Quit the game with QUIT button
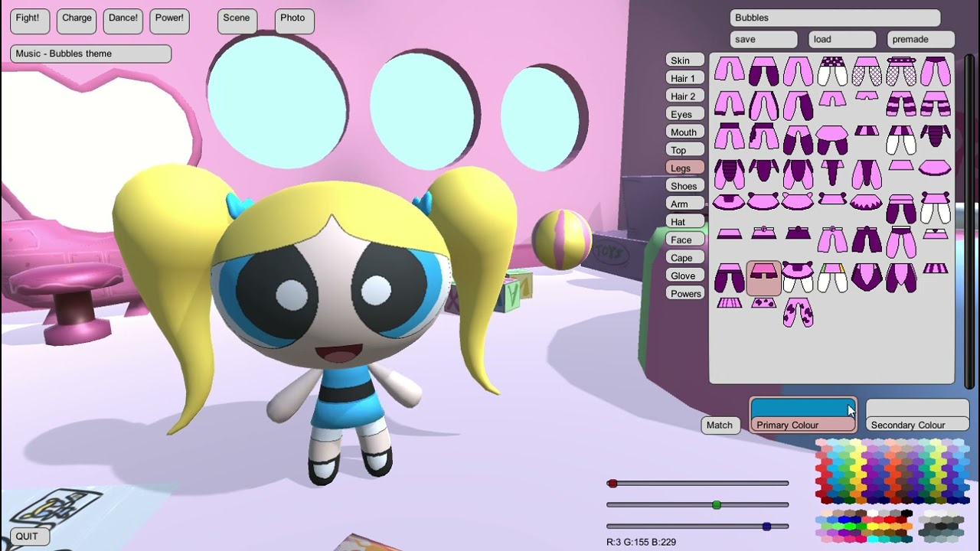This screenshot has height=551, width=980. [29, 536]
